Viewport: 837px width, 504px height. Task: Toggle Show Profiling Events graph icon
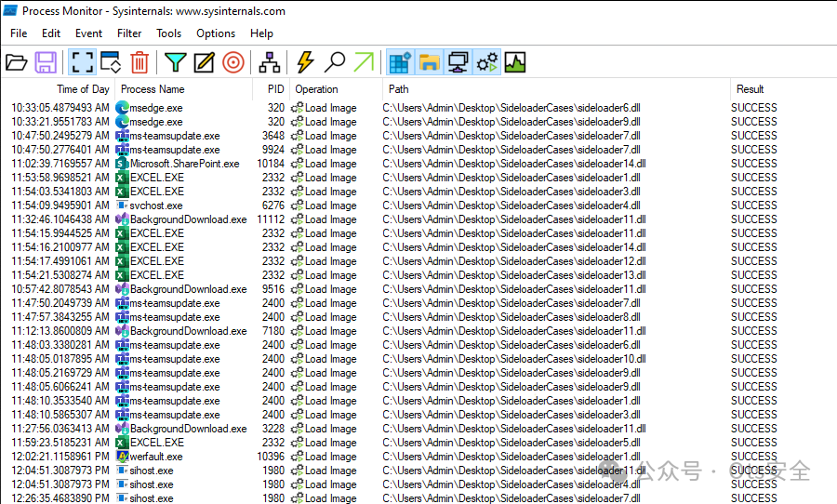[515, 62]
